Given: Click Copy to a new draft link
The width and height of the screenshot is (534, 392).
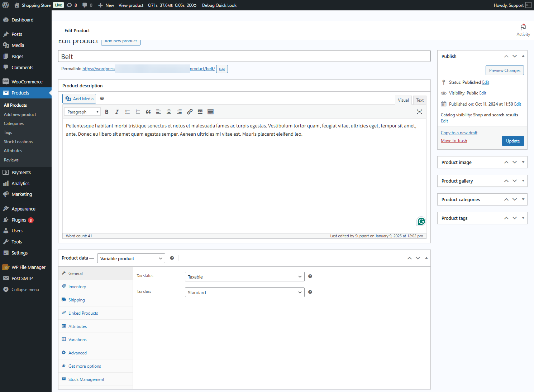Looking at the screenshot, I should pyautogui.click(x=459, y=133).
